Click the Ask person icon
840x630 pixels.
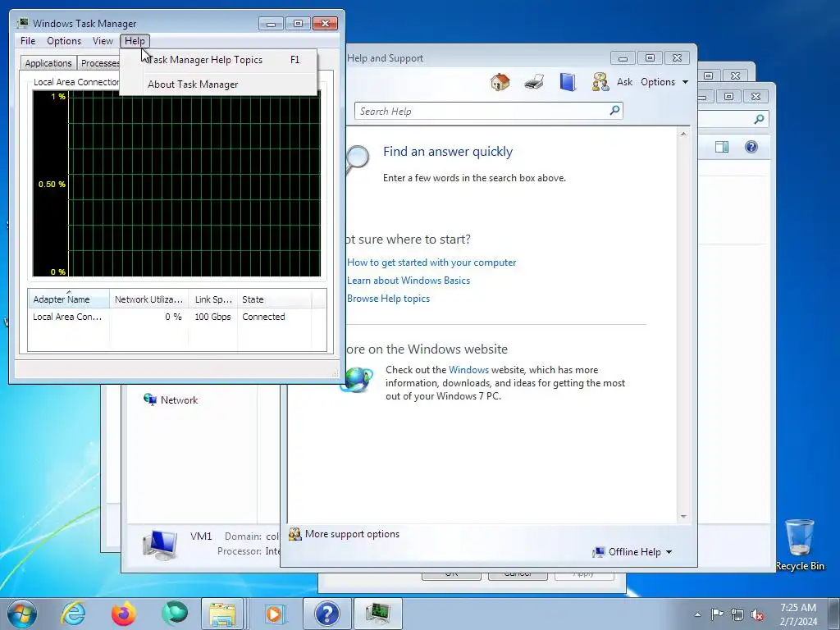tap(600, 82)
